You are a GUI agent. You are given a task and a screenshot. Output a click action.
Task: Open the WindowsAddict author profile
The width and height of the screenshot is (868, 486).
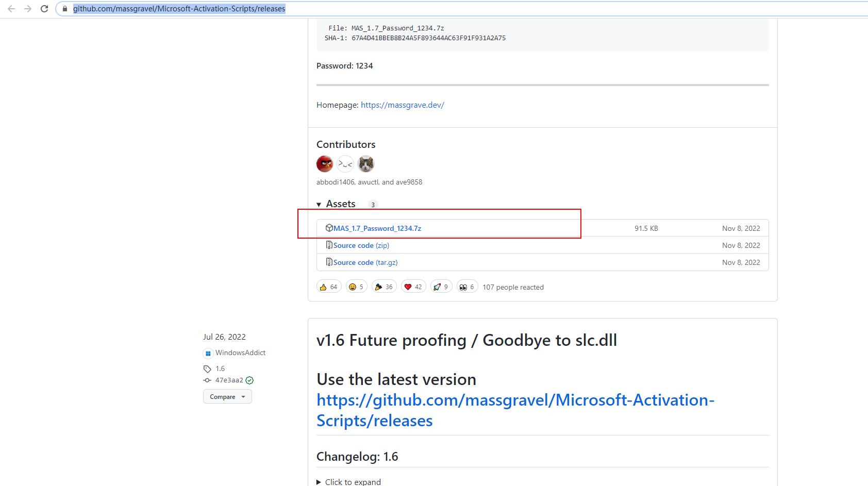240,353
